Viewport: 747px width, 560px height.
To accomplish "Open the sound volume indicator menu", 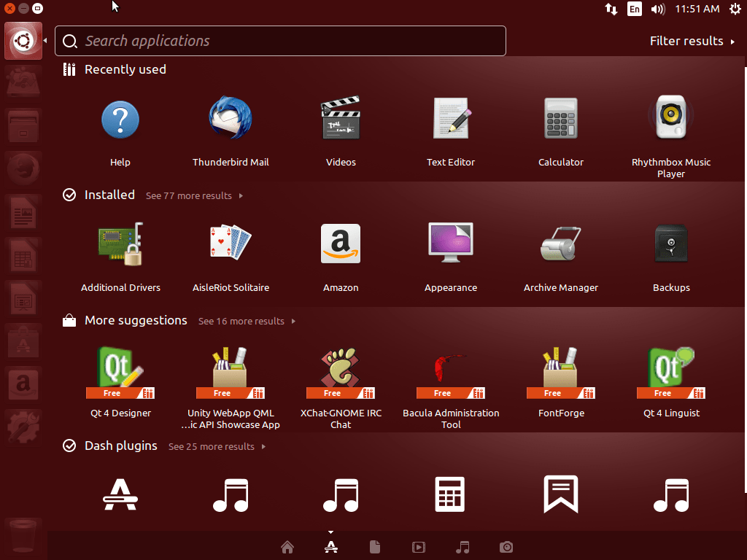I will tap(657, 9).
